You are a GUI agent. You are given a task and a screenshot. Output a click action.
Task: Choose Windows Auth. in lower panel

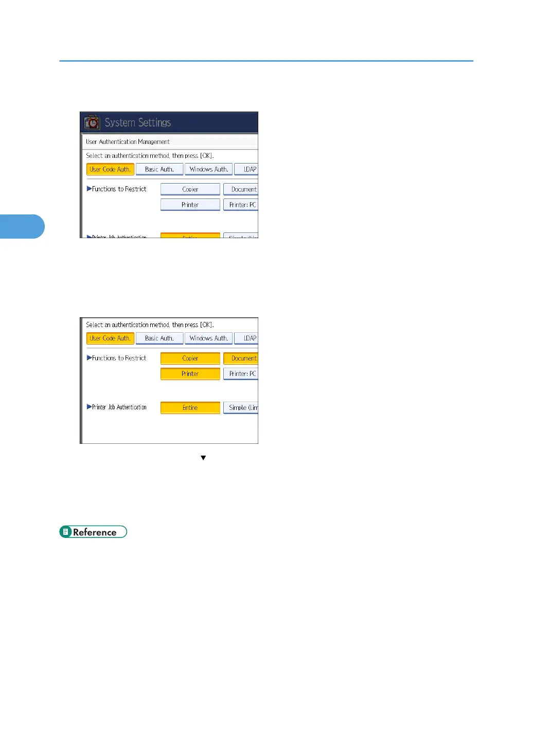[208, 338]
